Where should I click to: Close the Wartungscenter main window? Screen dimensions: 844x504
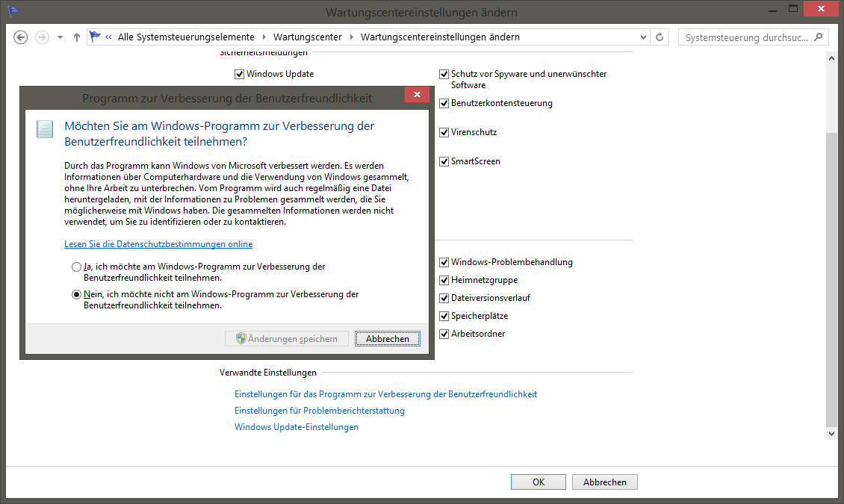pos(821,9)
